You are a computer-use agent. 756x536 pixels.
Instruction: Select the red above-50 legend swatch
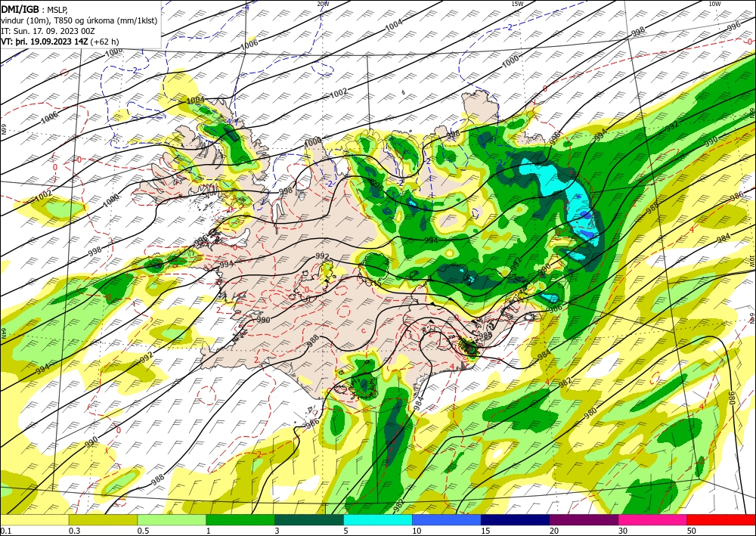tap(721, 520)
